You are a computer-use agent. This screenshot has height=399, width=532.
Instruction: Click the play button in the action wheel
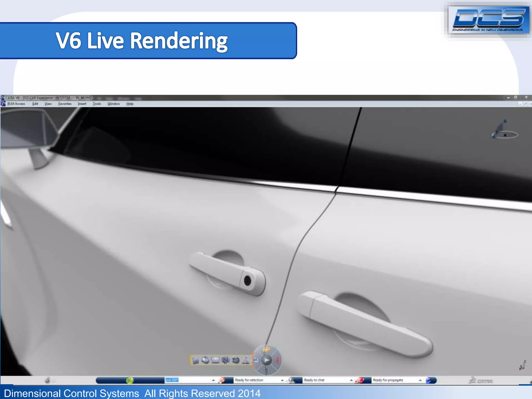[x=267, y=360]
